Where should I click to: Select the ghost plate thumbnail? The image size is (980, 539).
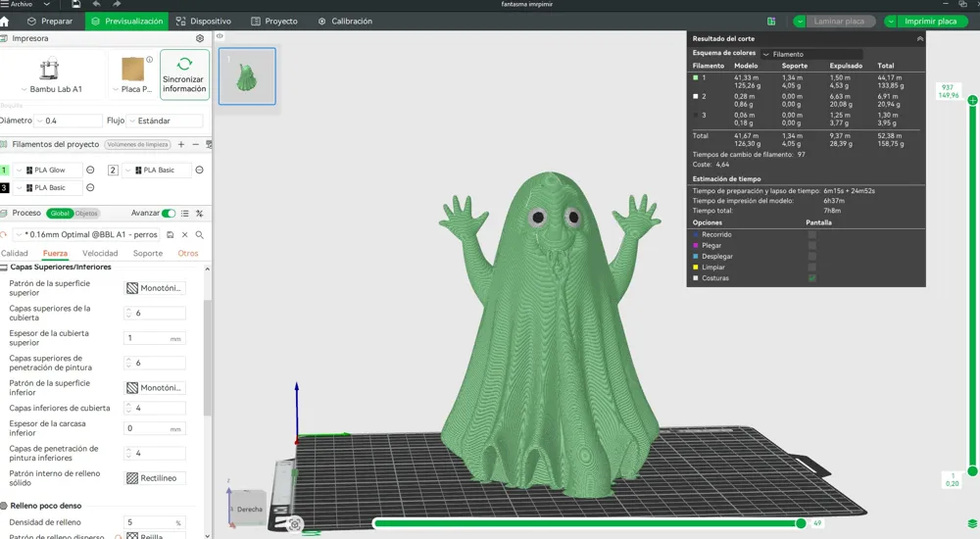click(247, 76)
